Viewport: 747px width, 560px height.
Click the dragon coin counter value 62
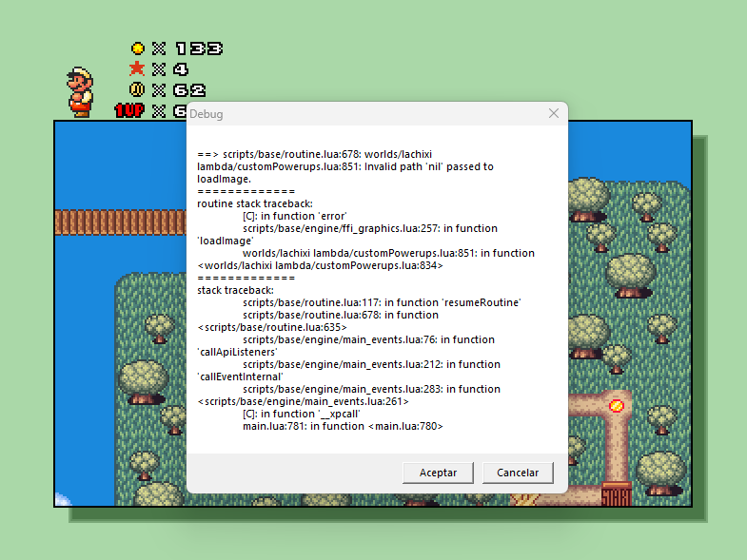[x=189, y=90]
